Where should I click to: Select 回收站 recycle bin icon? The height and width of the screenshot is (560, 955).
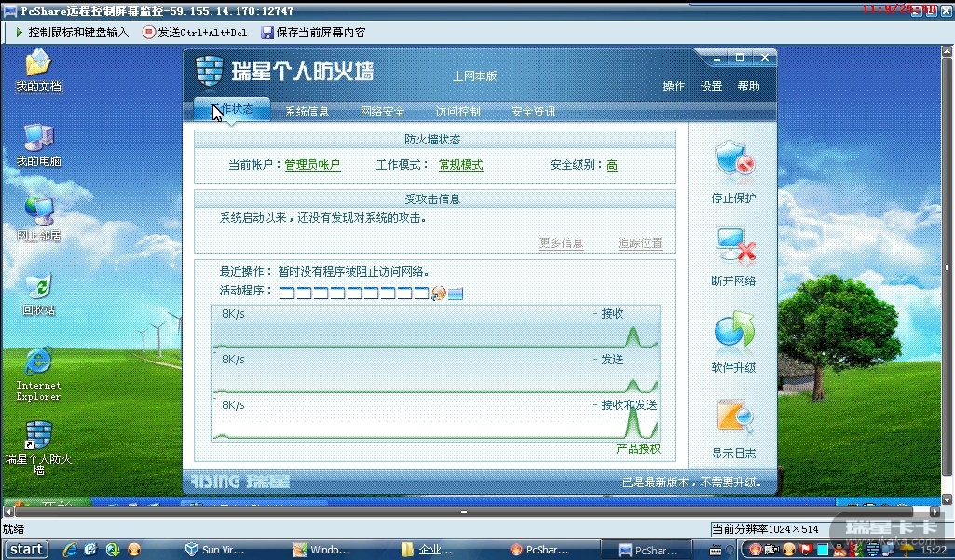[x=38, y=294]
